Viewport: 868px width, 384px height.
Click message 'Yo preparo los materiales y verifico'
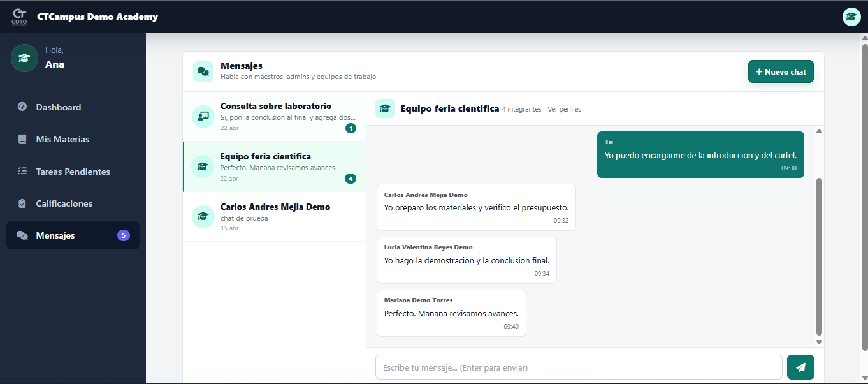click(x=476, y=207)
